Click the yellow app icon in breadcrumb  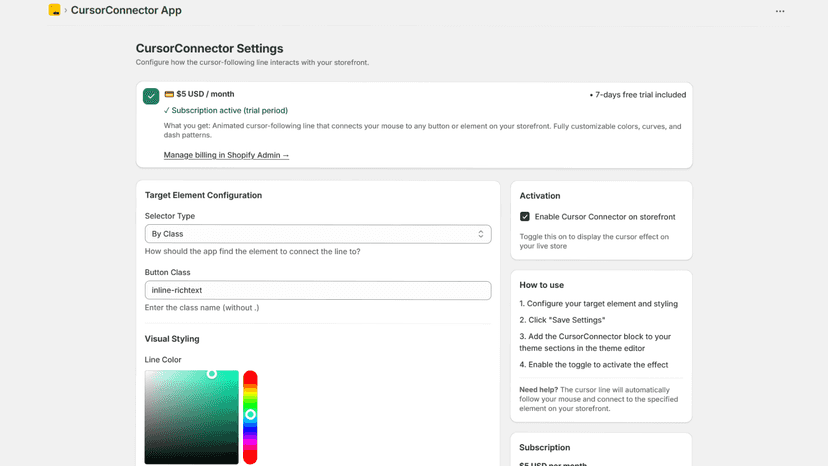pyautogui.click(x=54, y=10)
